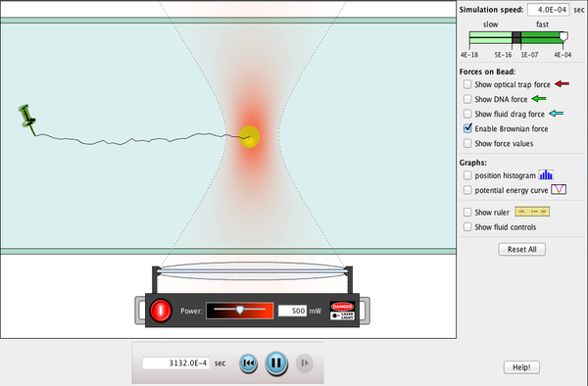Click the '4E-18' speed scale label
Viewport: 588px width, 386px height.
click(469, 55)
